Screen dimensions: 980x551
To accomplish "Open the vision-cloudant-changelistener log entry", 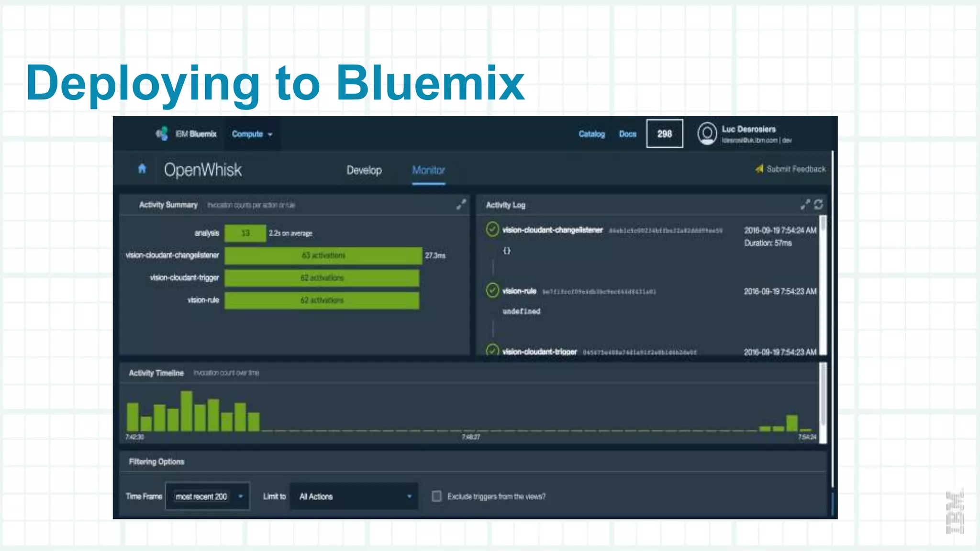I will coord(553,230).
